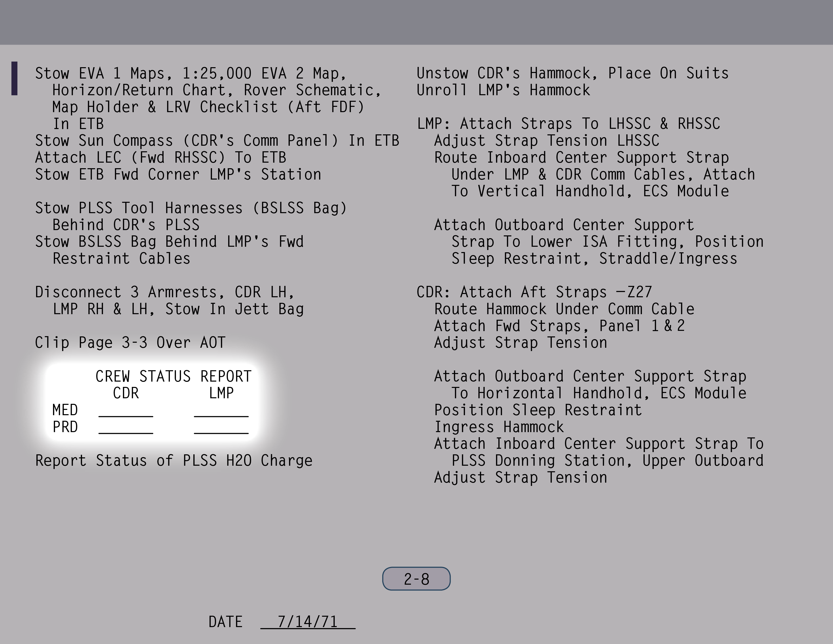This screenshot has width=833, height=644.
Task: Click the 2-8 page number button
Action: [416, 579]
